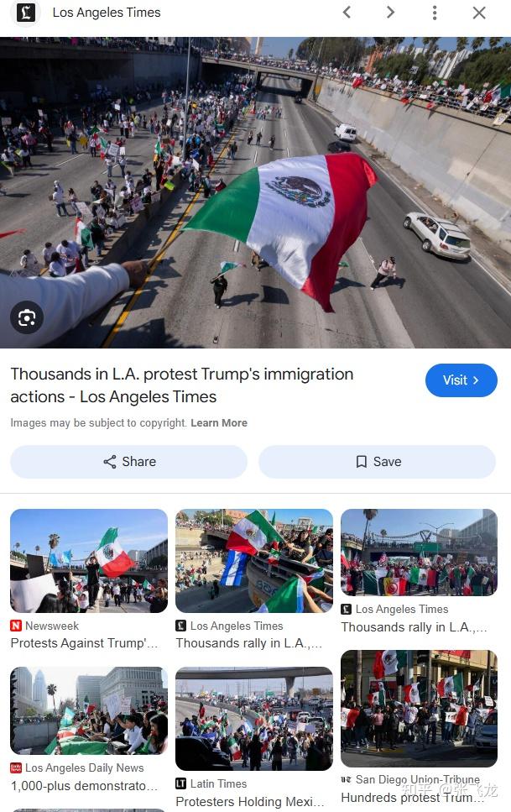Open the San Diego Union-Tribune thumbnail
The height and width of the screenshot is (812, 511).
pyautogui.click(x=420, y=709)
